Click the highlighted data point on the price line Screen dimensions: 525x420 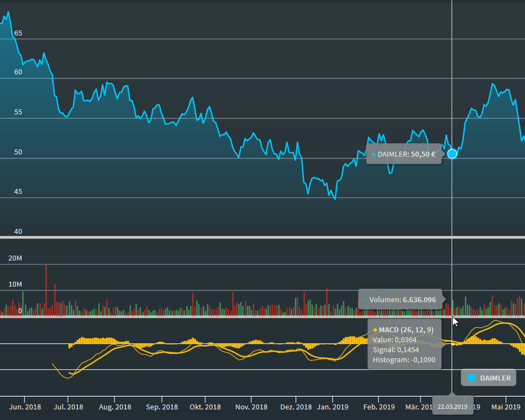[452, 154]
